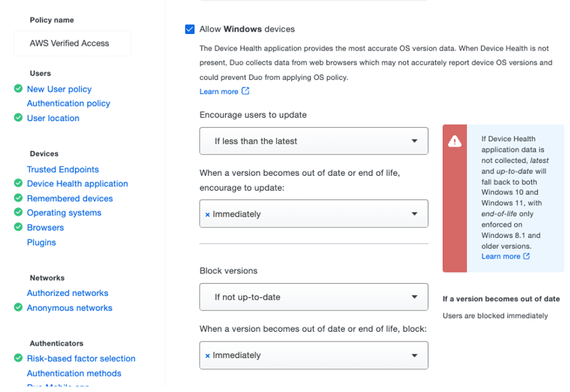Screen dimensions: 570x392
Task: Clear the Immediately value under encourage to update
Action: 208,214
